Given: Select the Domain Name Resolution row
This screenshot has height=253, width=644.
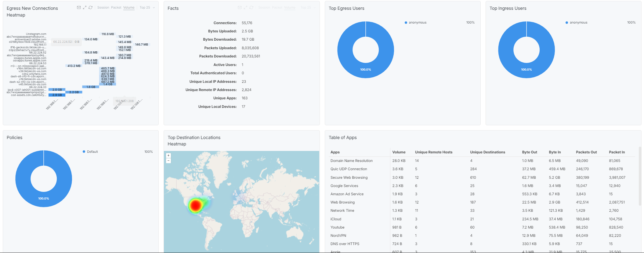Looking at the screenshot, I should [482, 161].
